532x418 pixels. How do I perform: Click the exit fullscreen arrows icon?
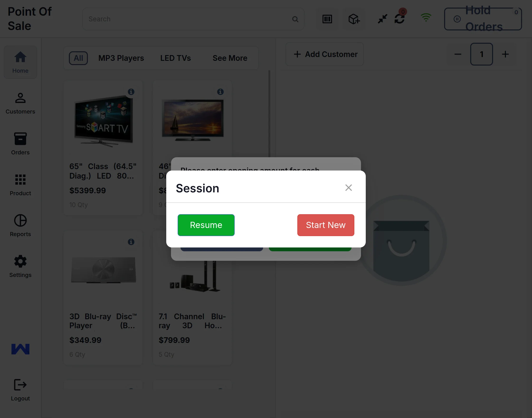[382, 19]
